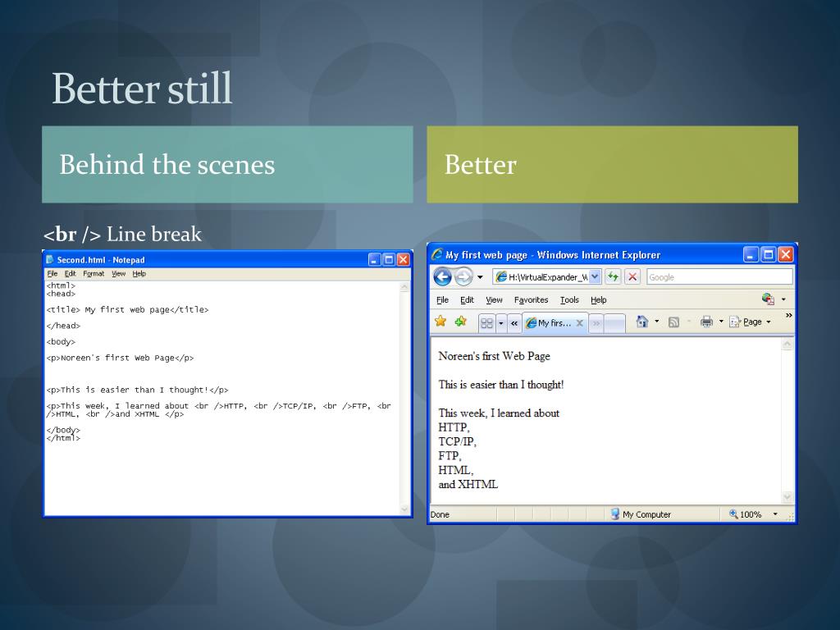Screen dimensions: 840x630
Task: Open Favorites Center star icon
Action: 441,322
